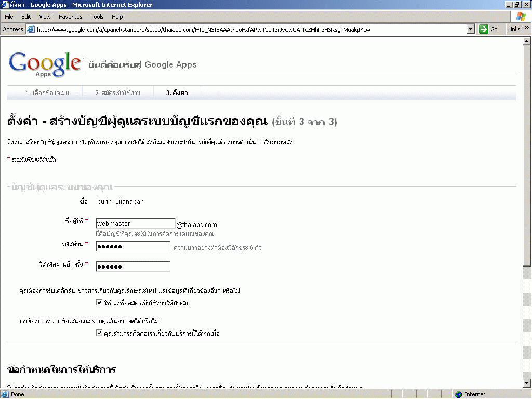Expand the Links toolbar chevron
The image size is (532, 399).
[527, 28]
